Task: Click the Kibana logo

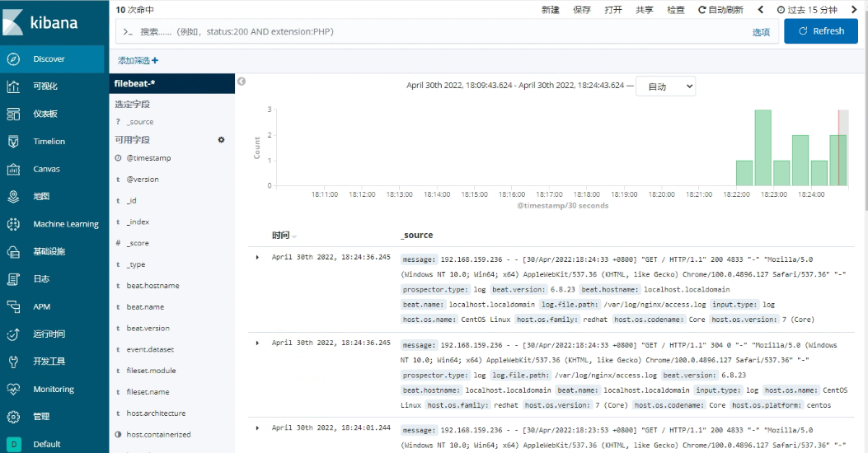Action: pos(40,23)
